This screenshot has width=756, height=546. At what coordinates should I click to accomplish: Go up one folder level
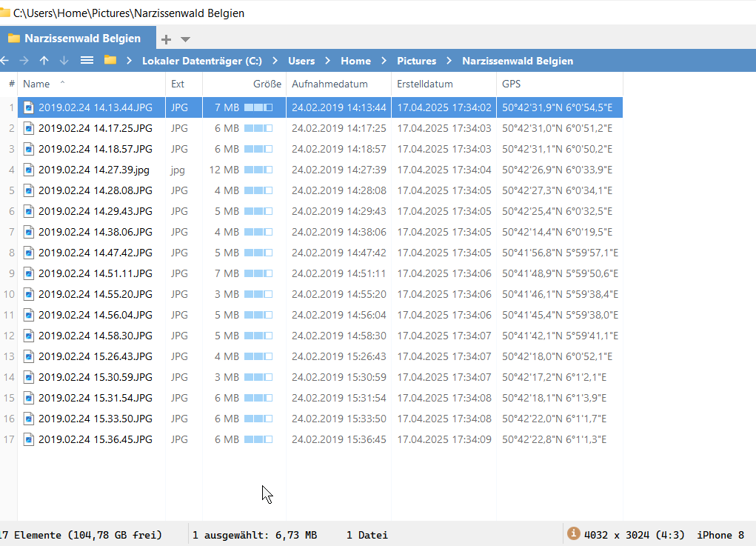tap(44, 61)
